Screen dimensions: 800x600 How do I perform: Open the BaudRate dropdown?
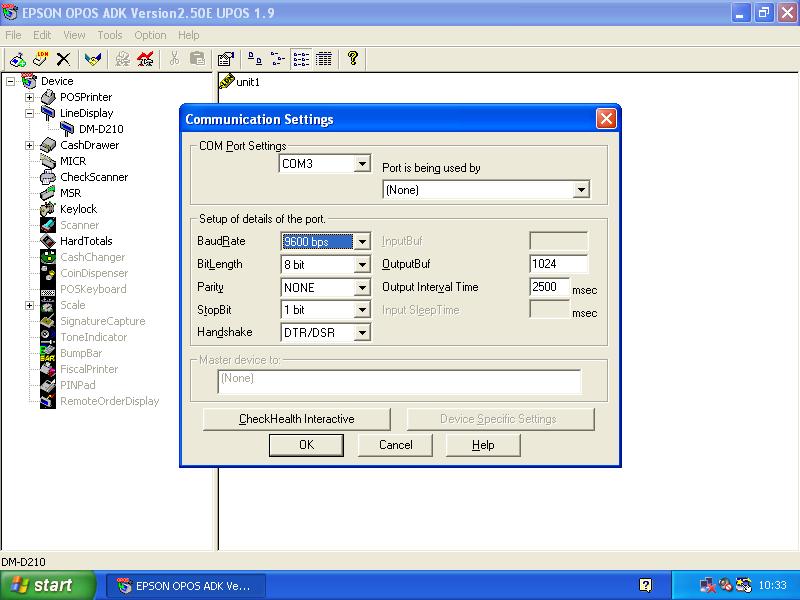click(x=362, y=241)
